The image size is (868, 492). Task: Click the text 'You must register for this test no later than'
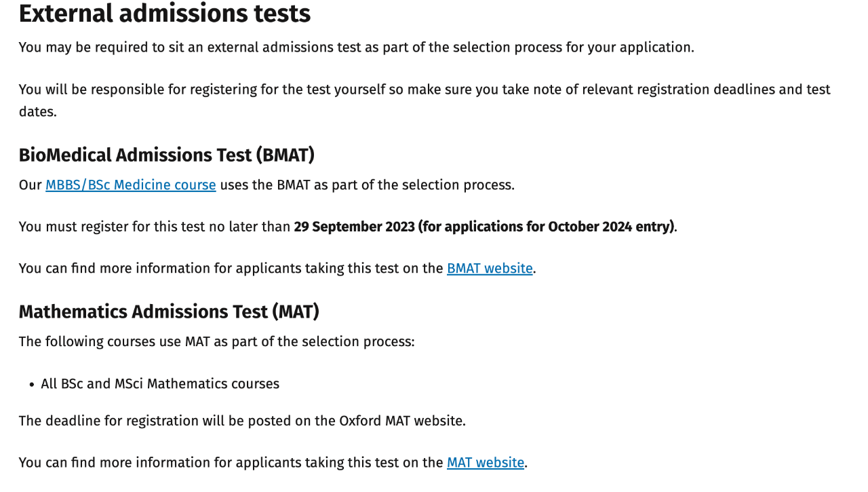click(155, 227)
